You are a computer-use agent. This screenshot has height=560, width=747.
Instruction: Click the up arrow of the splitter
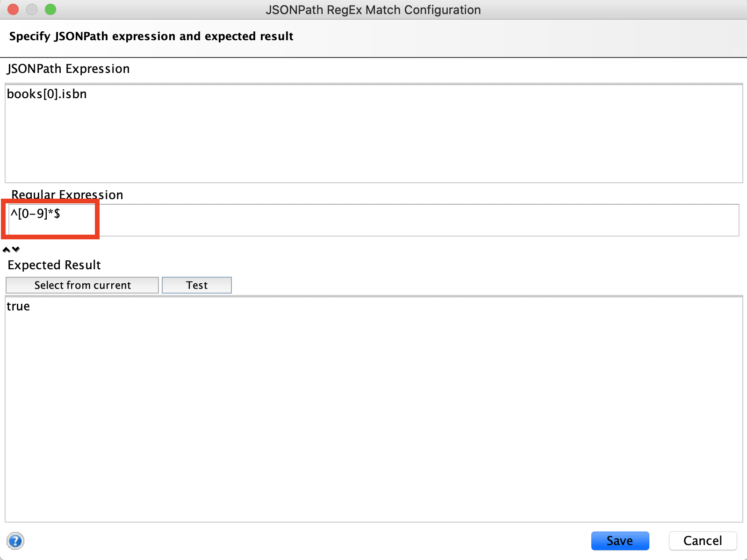click(x=6, y=250)
